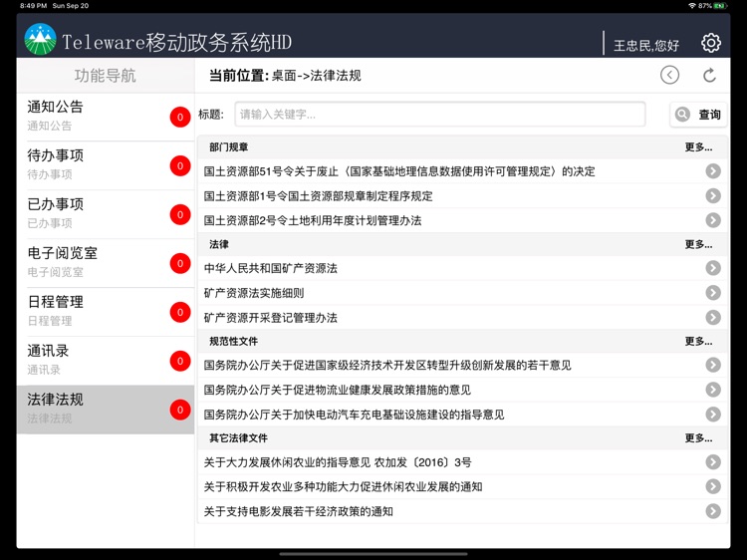The height and width of the screenshot is (560, 747).
Task: Open arrow for 农加发〔2016〕3号 row
Action: coord(713,461)
